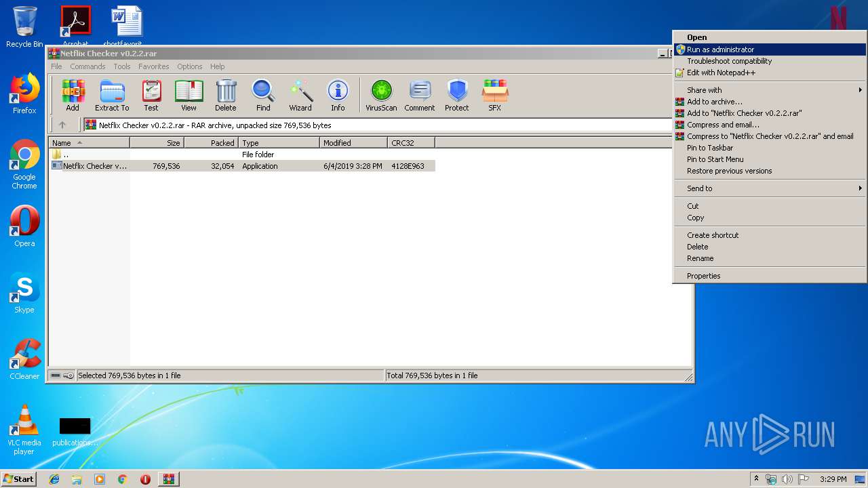The width and height of the screenshot is (868, 488).
Task: Open the File menu
Action: 56,66
